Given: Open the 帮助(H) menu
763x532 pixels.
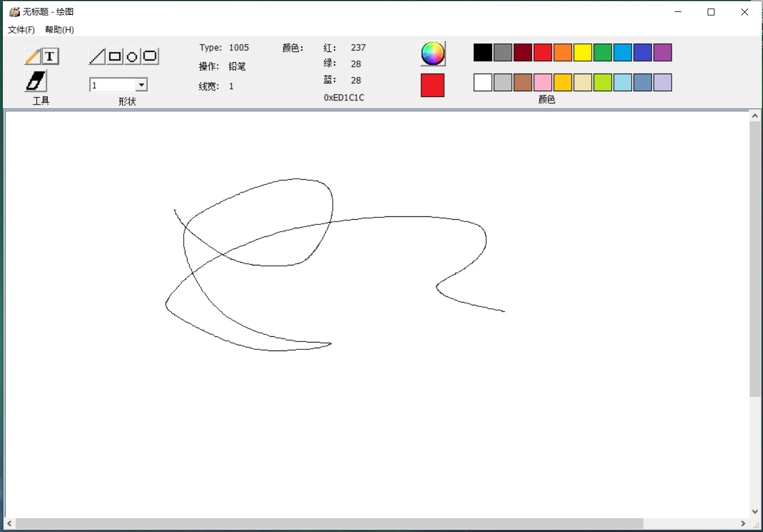Looking at the screenshot, I should coord(59,30).
